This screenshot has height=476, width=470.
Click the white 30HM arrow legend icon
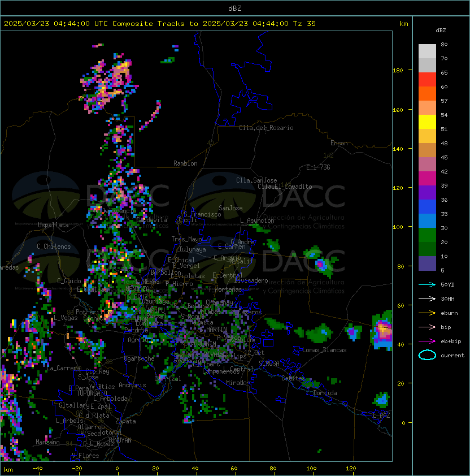(x=427, y=298)
